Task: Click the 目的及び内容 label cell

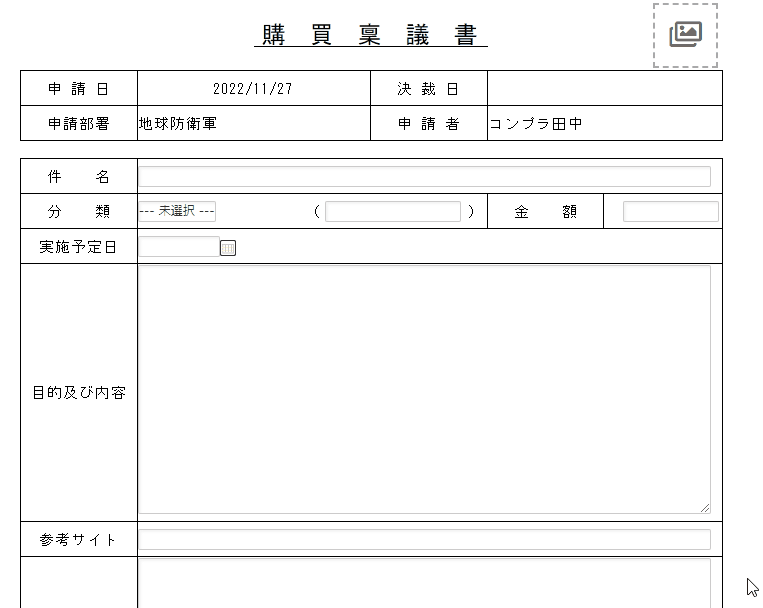Action: [x=79, y=393]
